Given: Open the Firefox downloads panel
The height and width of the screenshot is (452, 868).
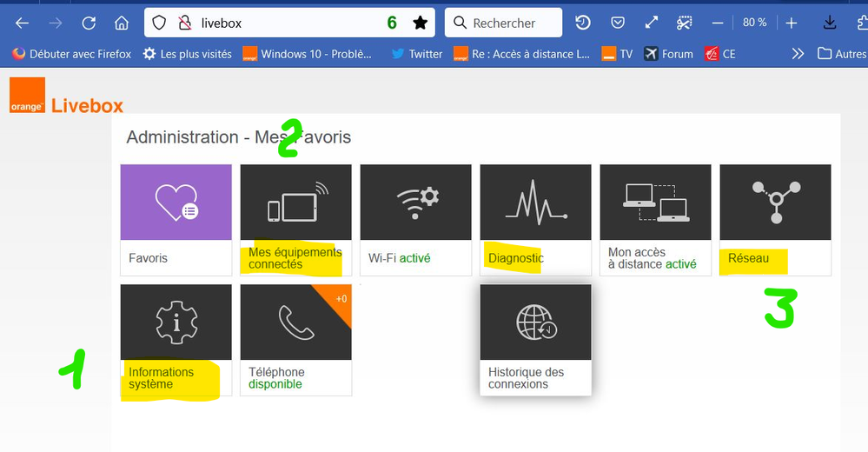Looking at the screenshot, I should point(830,23).
